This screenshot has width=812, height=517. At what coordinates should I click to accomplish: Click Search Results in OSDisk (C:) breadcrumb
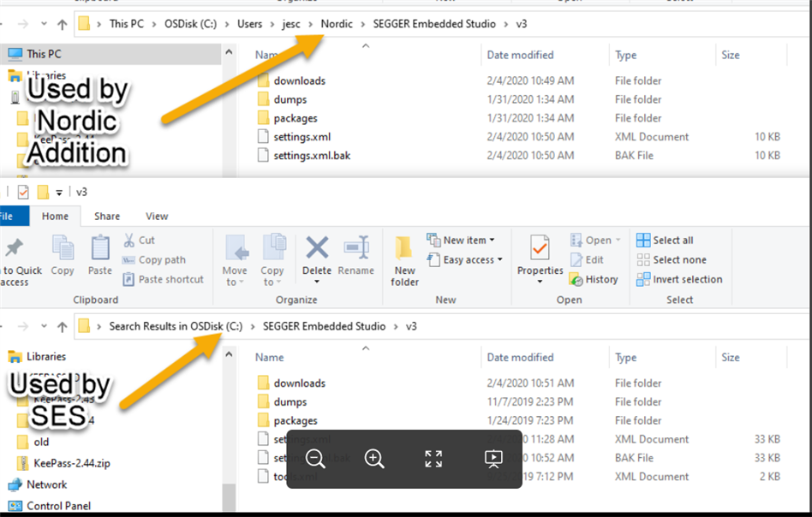[x=176, y=326]
